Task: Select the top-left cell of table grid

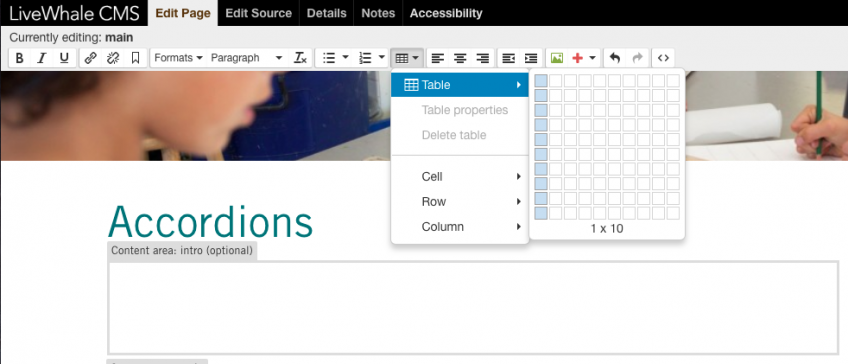Action: coord(541,81)
